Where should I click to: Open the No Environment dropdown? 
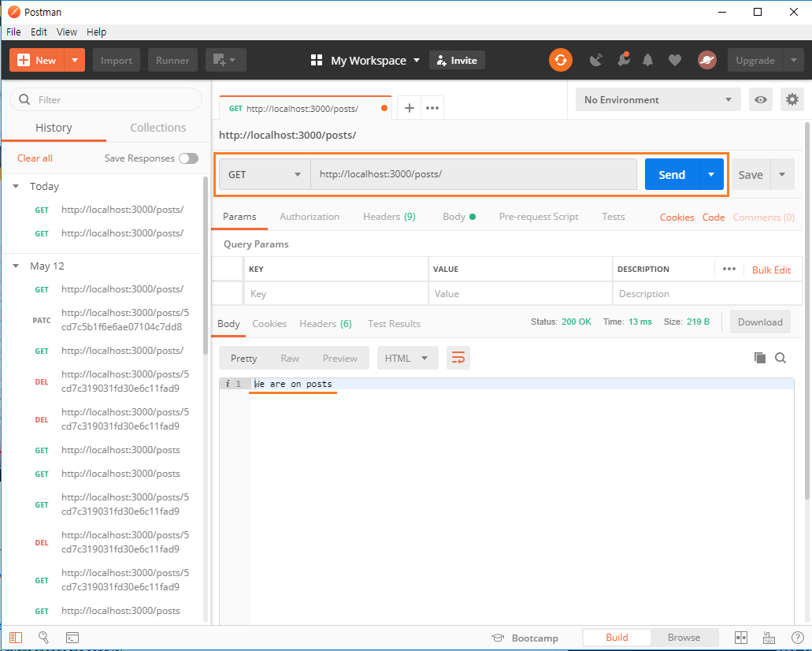[x=658, y=99]
